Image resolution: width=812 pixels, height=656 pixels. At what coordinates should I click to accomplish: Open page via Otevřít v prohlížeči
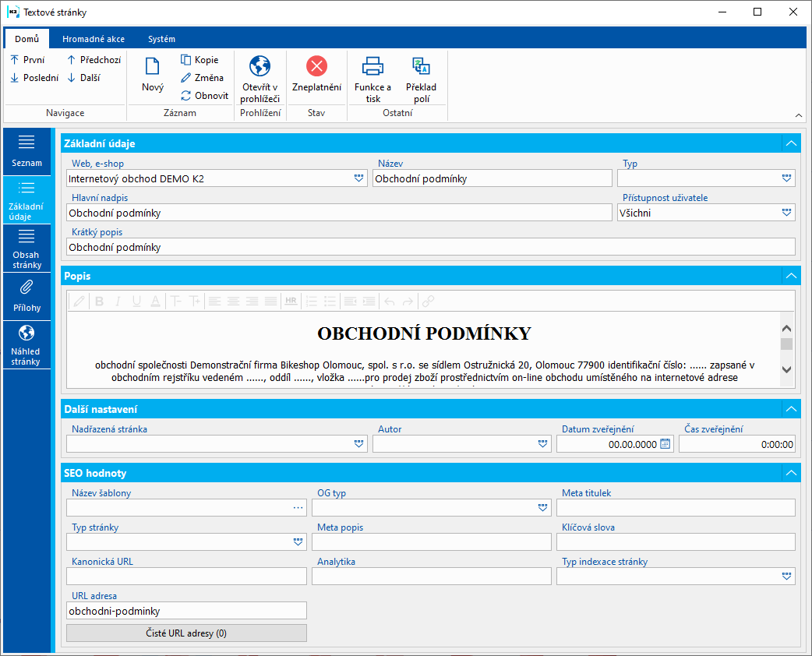260,79
